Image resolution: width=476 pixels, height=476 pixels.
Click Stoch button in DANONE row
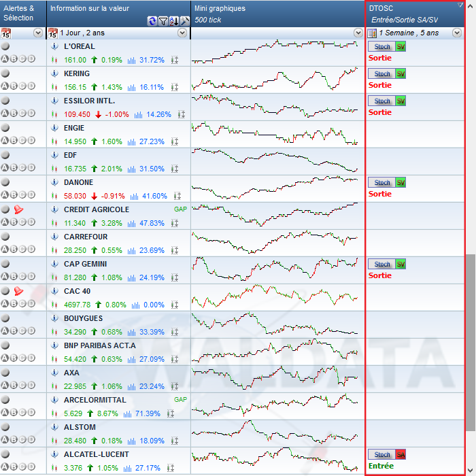point(382,182)
